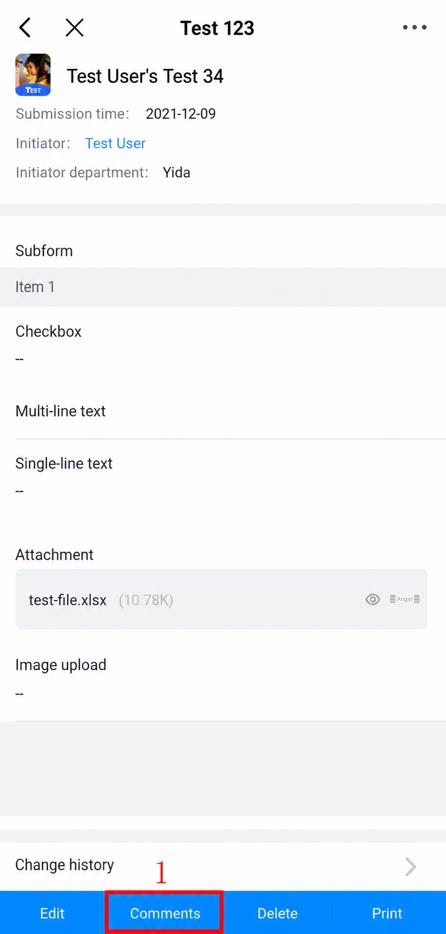Select the Checkbox field value

coord(20,359)
